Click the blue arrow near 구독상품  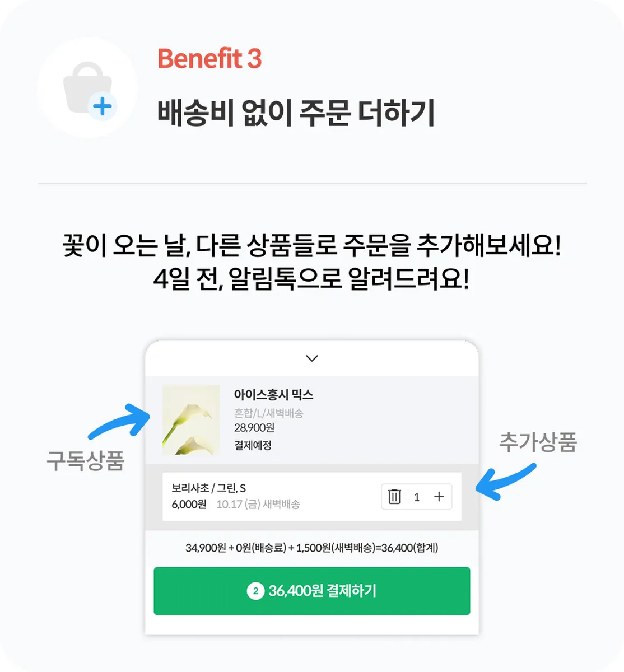click(x=120, y=421)
